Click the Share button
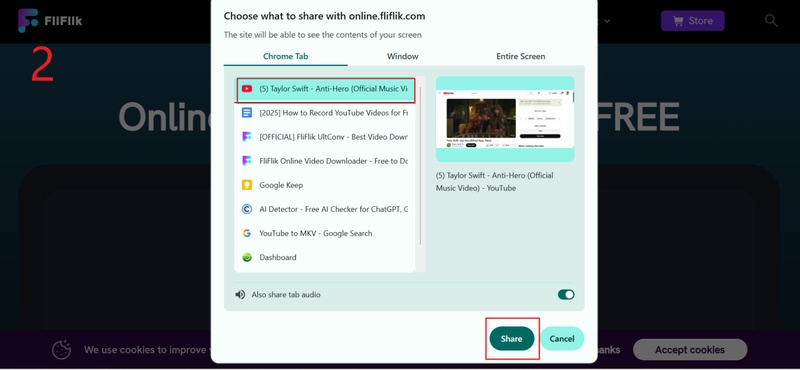 512,339
